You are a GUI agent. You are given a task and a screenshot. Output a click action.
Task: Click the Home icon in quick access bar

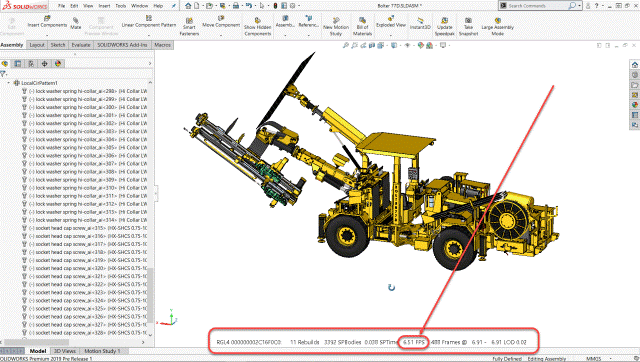tap(188, 6)
